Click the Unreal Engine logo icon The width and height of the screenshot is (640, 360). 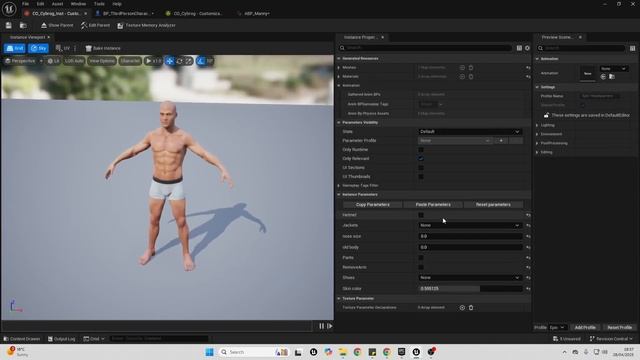pyautogui.click(x=9, y=9)
